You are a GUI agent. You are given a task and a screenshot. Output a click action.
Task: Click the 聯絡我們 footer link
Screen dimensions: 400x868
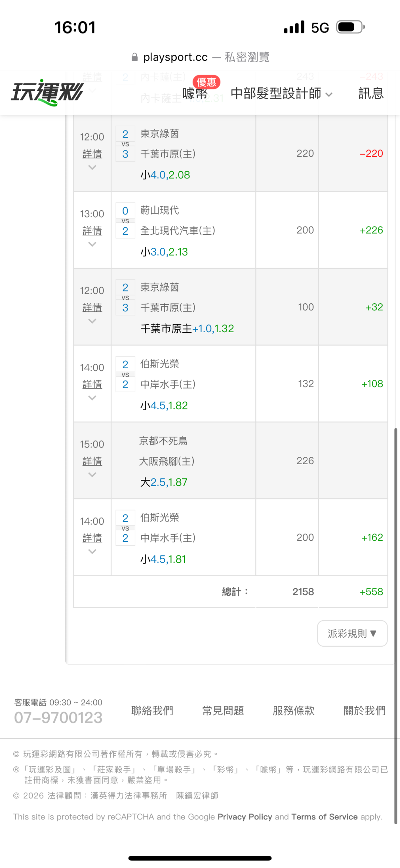152,710
